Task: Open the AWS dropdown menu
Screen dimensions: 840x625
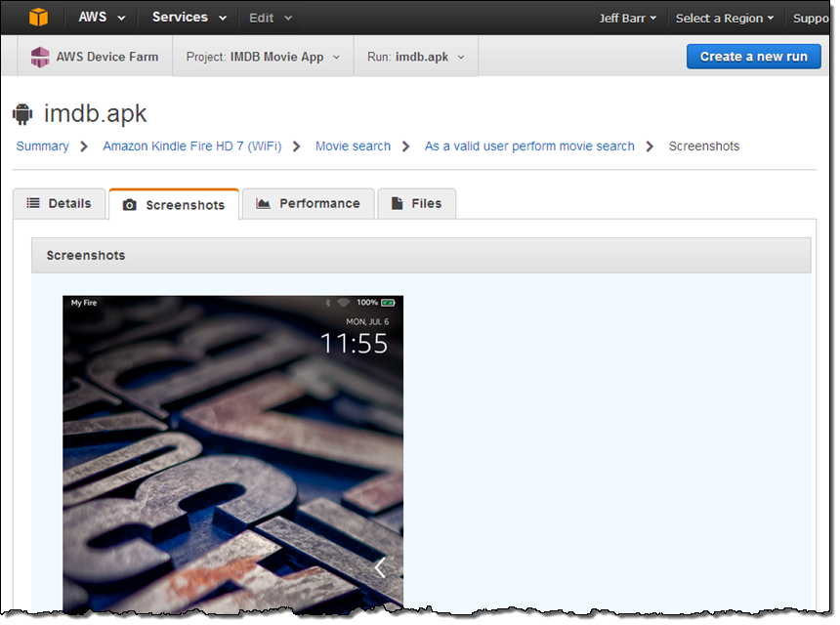Action: 102,18
